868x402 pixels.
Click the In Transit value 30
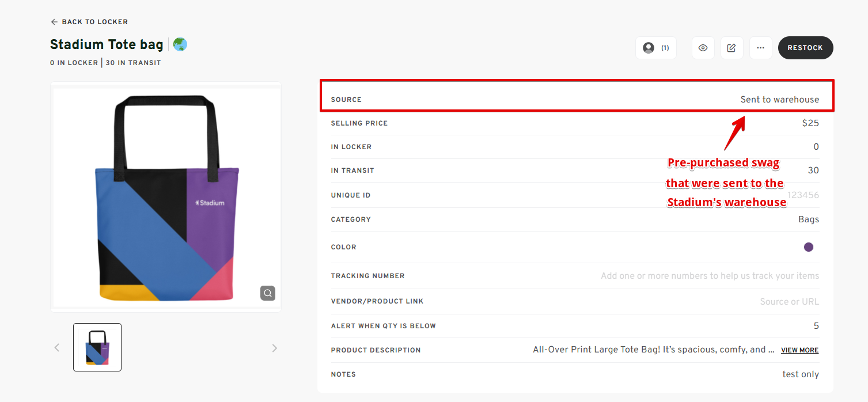813,170
